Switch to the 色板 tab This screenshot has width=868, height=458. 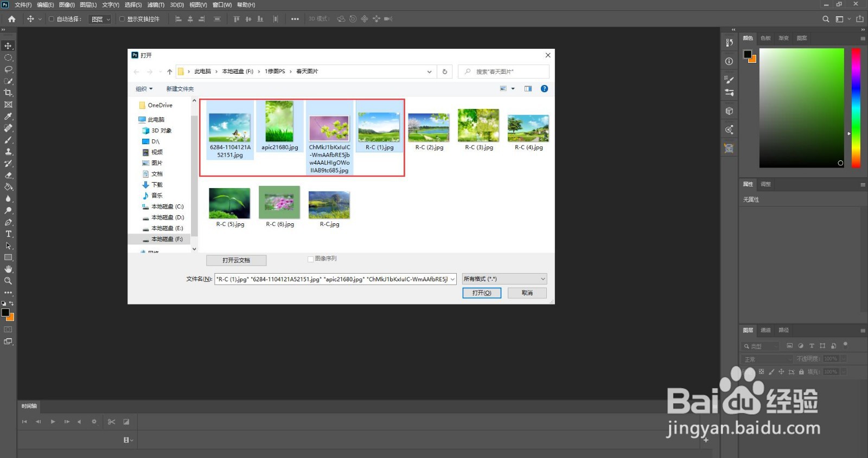click(765, 38)
